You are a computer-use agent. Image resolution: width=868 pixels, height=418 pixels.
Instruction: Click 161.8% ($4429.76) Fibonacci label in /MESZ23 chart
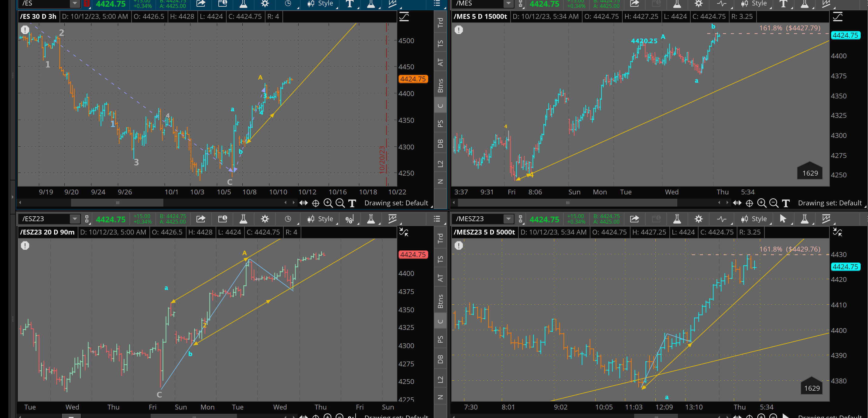[x=789, y=249]
